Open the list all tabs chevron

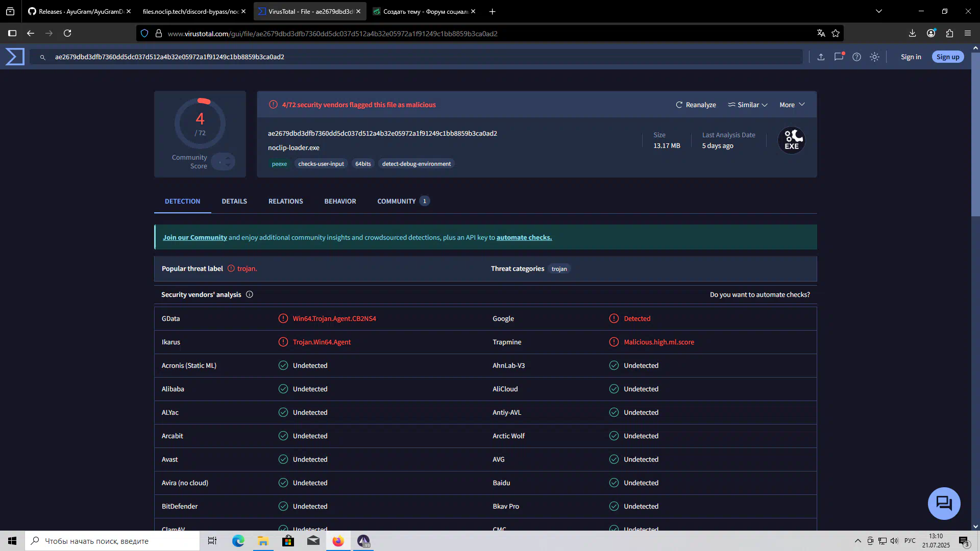click(x=879, y=11)
